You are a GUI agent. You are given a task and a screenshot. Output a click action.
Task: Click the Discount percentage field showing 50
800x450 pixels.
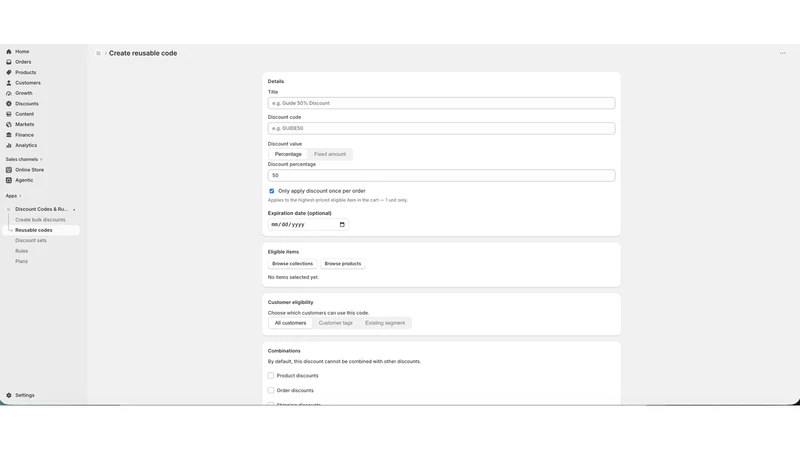441,176
